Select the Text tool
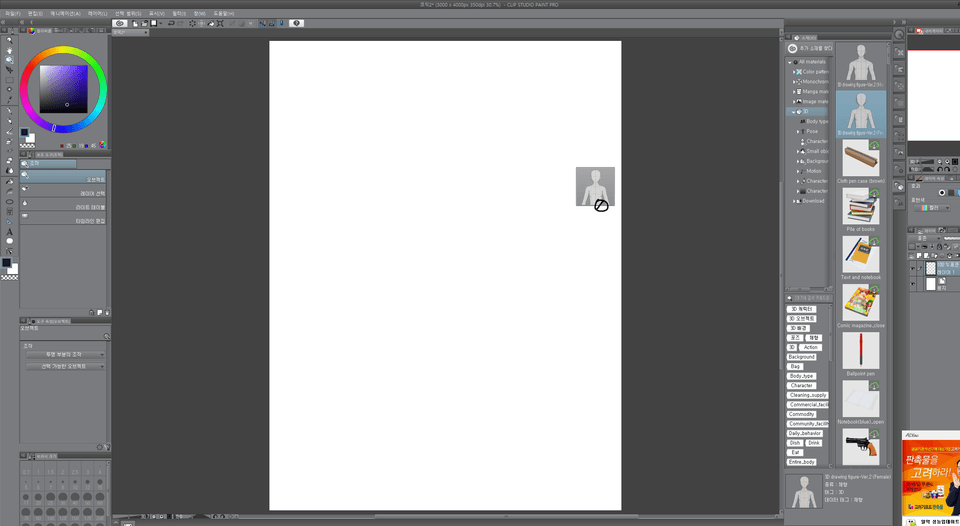Viewport: 960px width, 526px height. 9,232
